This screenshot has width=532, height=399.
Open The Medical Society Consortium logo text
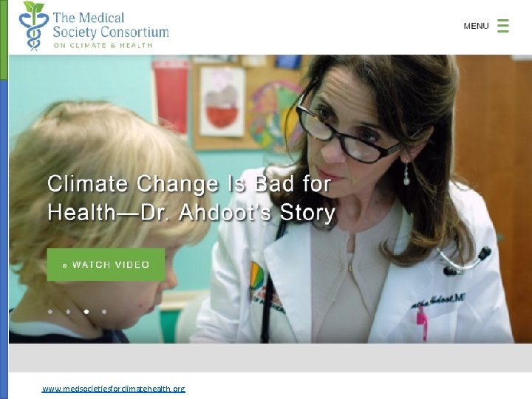111,25
